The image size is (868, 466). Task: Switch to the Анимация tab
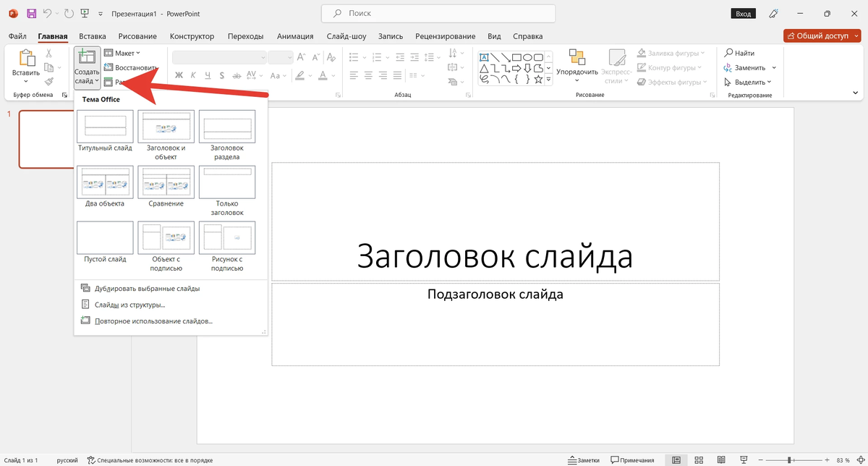(295, 36)
